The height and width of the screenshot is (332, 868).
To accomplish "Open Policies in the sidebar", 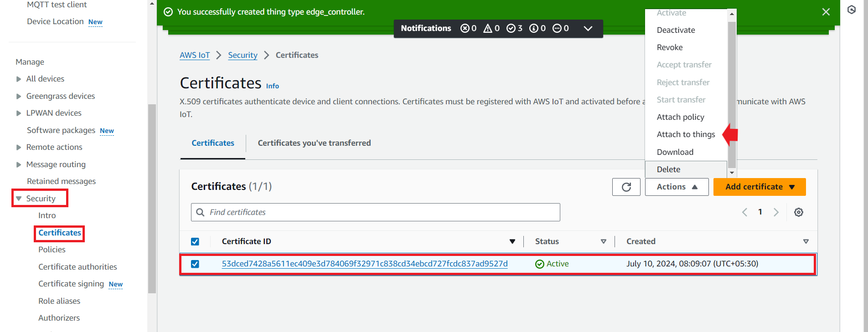I will pyautogui.click(x=52, y=250).
